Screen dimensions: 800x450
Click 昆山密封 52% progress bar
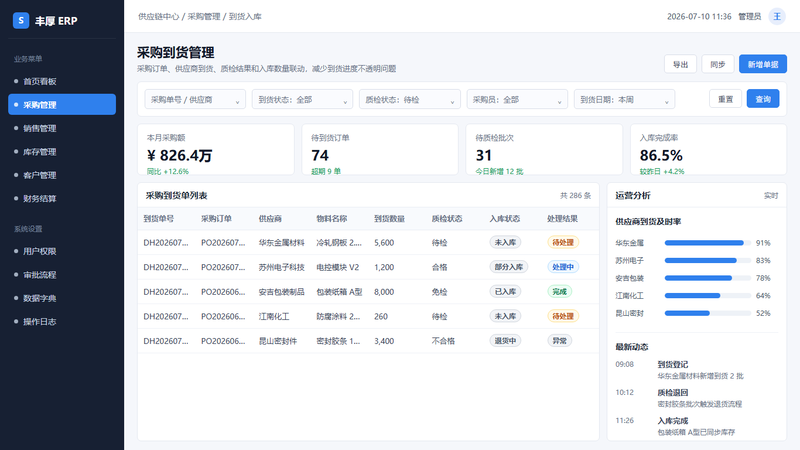coord(708,313)
